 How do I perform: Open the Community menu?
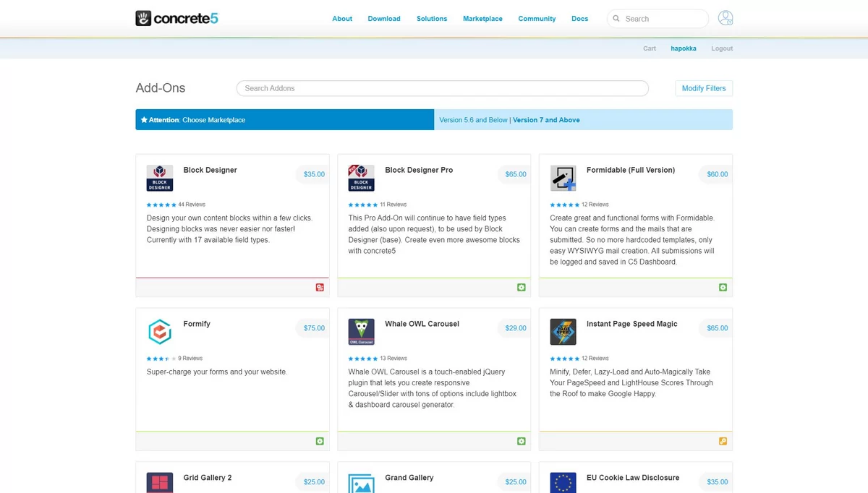(x=537, y=19)
